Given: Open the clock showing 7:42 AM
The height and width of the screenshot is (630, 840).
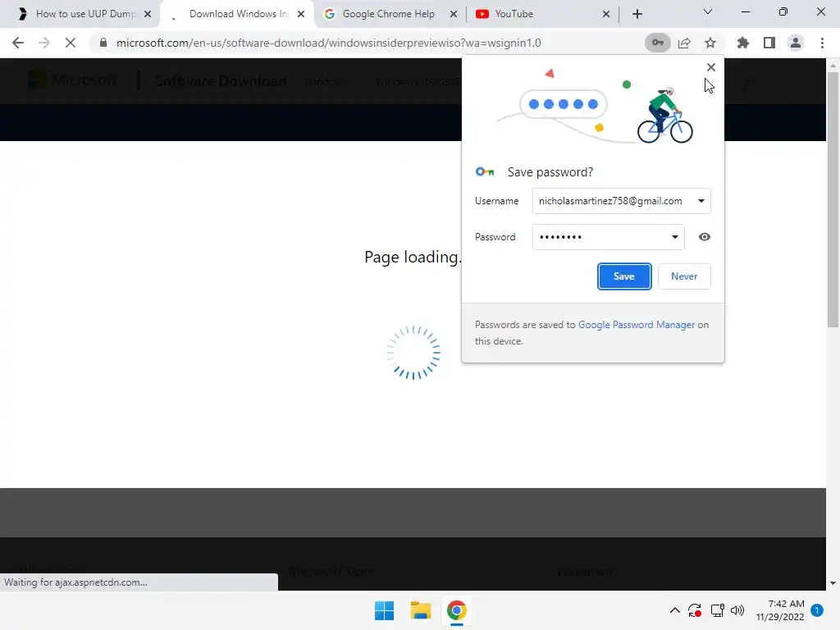Looking at the screenshot, I should (780, 610).
